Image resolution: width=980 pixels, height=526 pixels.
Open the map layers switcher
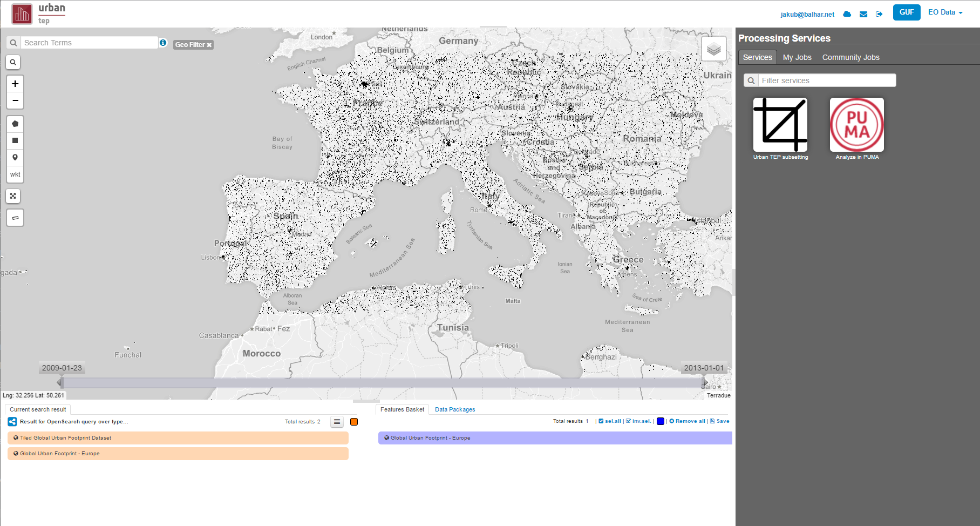click(714, 49)
